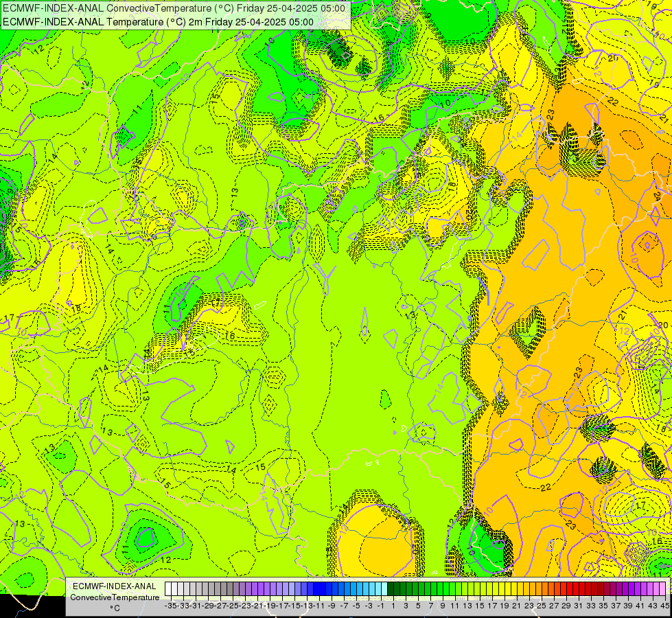
Task: Click the -1 value on the legend scale
Action: tap(380, 606)
